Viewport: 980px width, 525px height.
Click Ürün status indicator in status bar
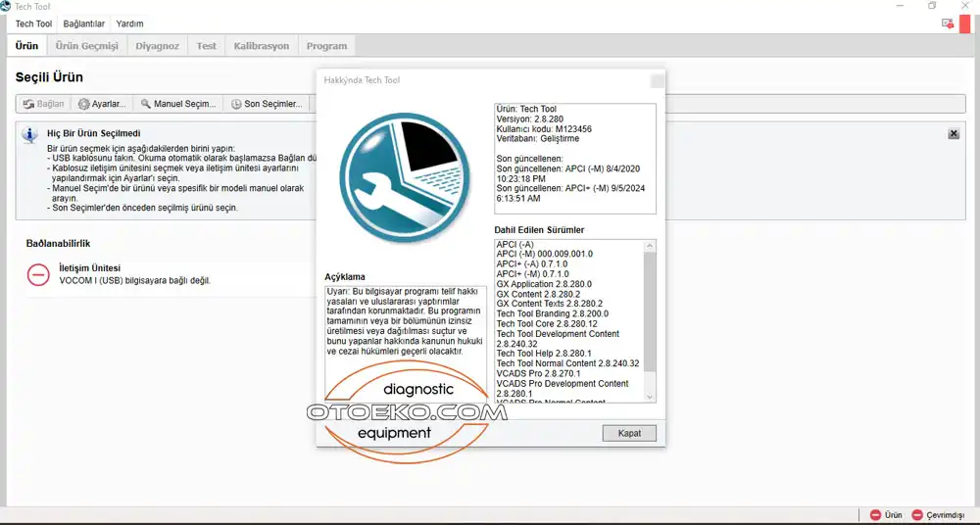point(886,514)
